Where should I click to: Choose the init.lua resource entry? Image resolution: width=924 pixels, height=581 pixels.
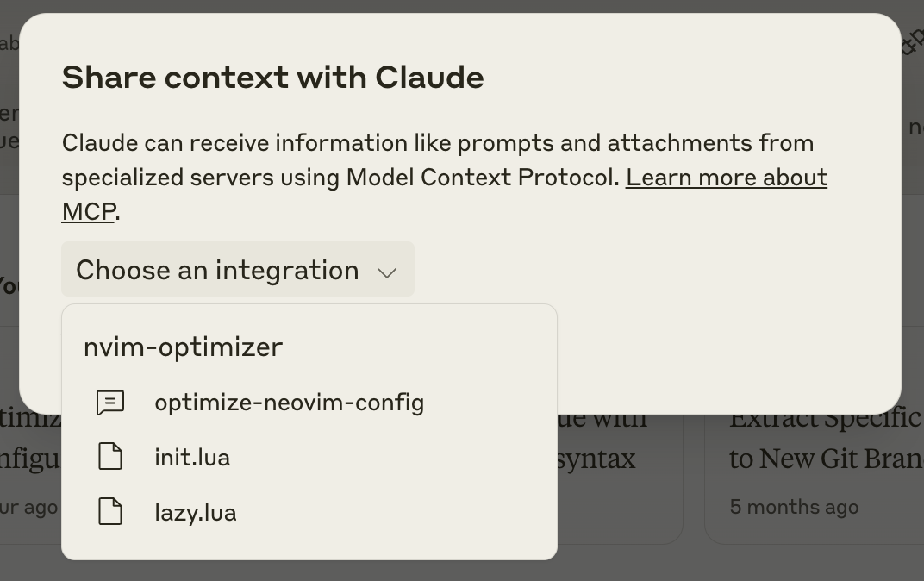(309, 457)
